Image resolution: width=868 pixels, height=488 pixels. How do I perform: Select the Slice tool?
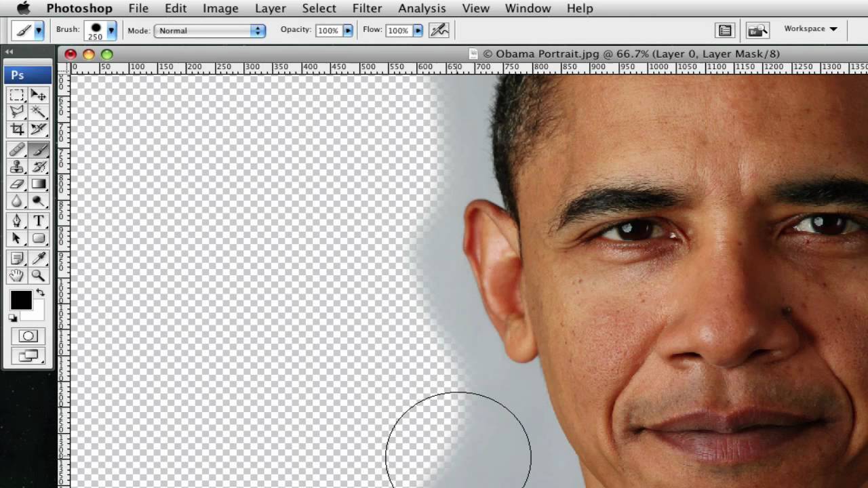pyautogui.click(x=39, y=129)
